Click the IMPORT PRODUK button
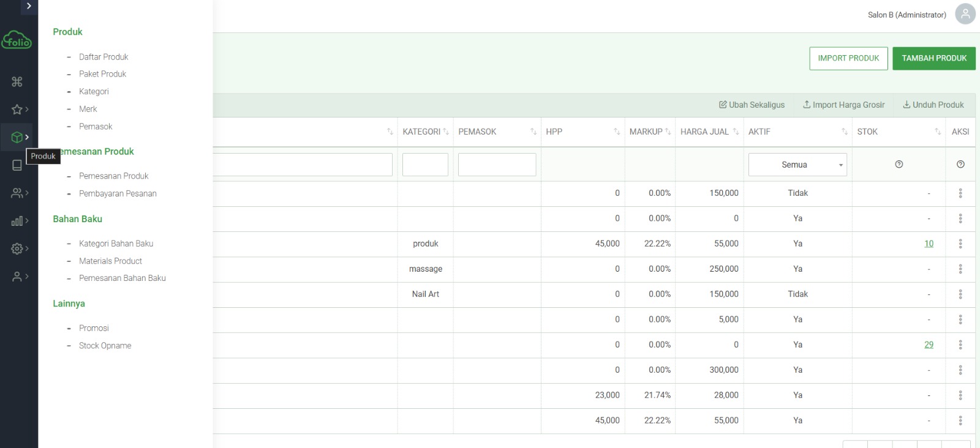980x448 pixels. tap(848, 58)
